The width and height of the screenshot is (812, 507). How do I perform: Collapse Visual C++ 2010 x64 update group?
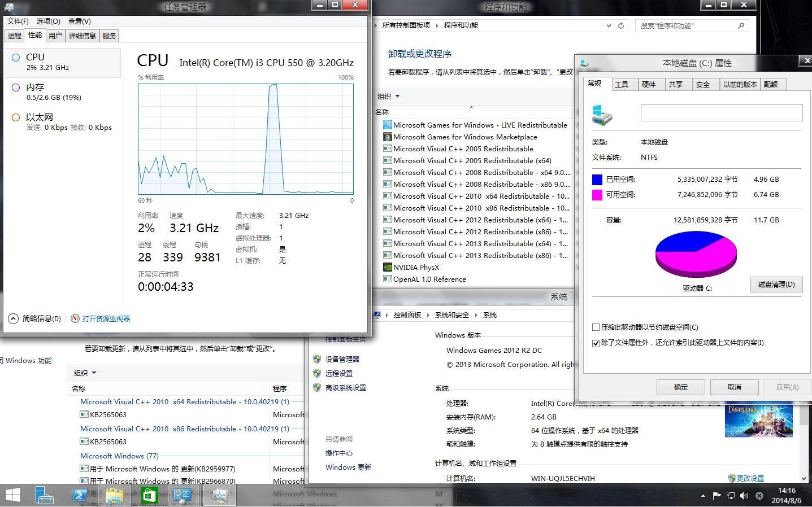(185, 402)
